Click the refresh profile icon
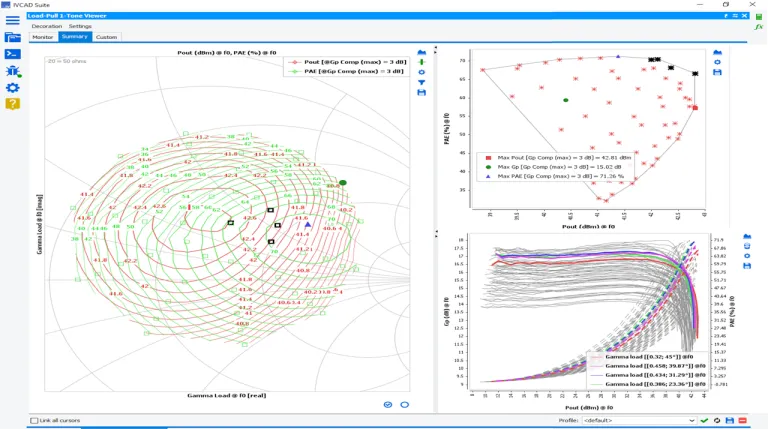 717,420
